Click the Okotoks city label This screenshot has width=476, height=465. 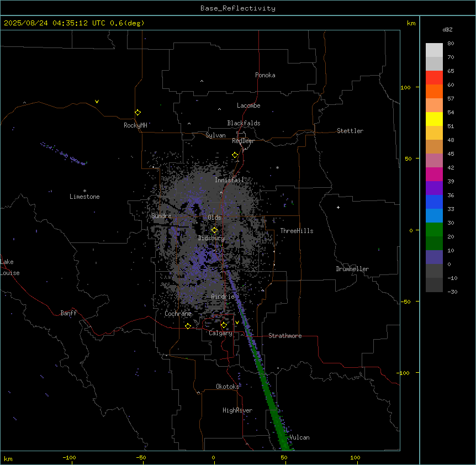point(228,387)
